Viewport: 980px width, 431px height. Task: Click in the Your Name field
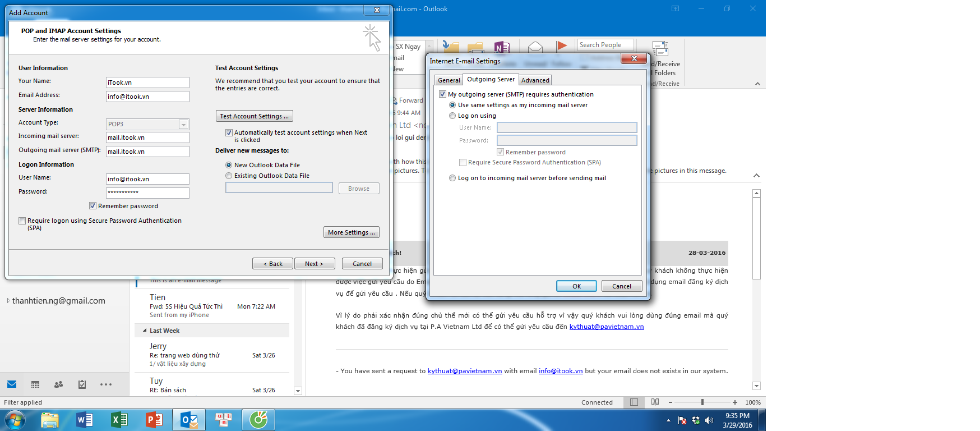pyautogui.click(x=147, y=82)
